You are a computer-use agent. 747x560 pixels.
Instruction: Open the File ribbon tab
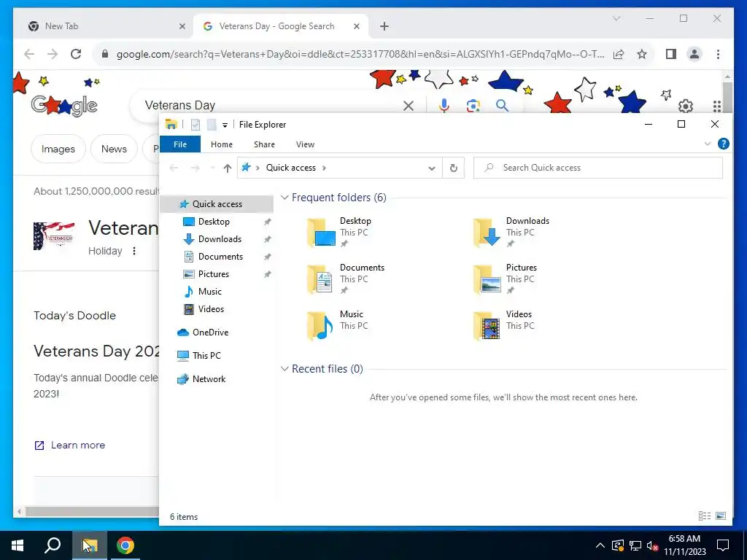click(180, 144)
